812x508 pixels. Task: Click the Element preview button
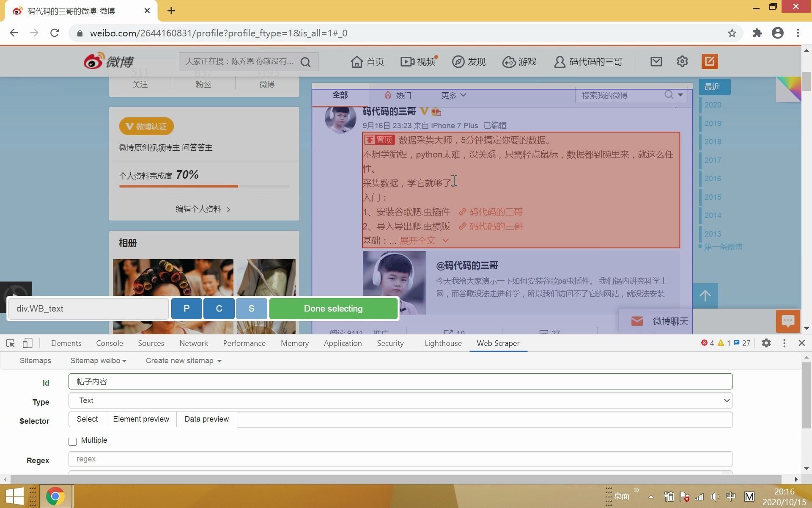tap(141, 419)
